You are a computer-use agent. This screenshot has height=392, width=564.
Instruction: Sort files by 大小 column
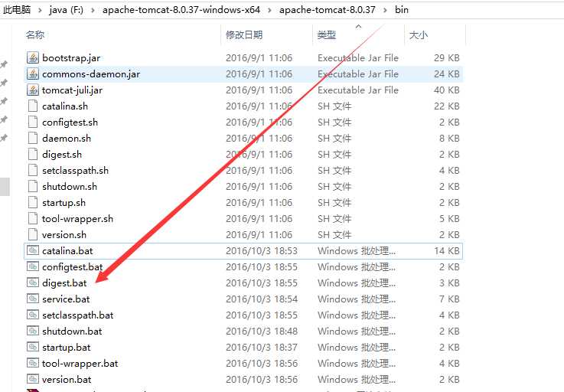419,35
